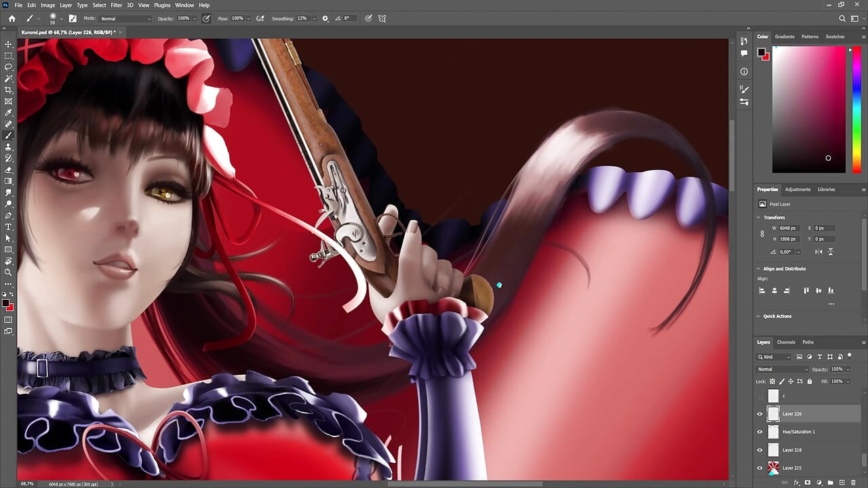Toggle lock all on the layer
The height and width of the screenshot is (488, 868).
pos(809,382)
